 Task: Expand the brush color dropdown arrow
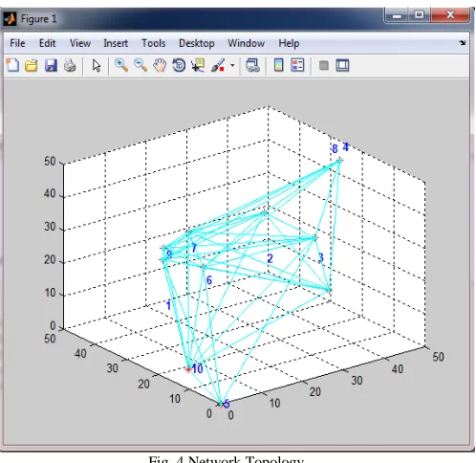tap(232, 65)
